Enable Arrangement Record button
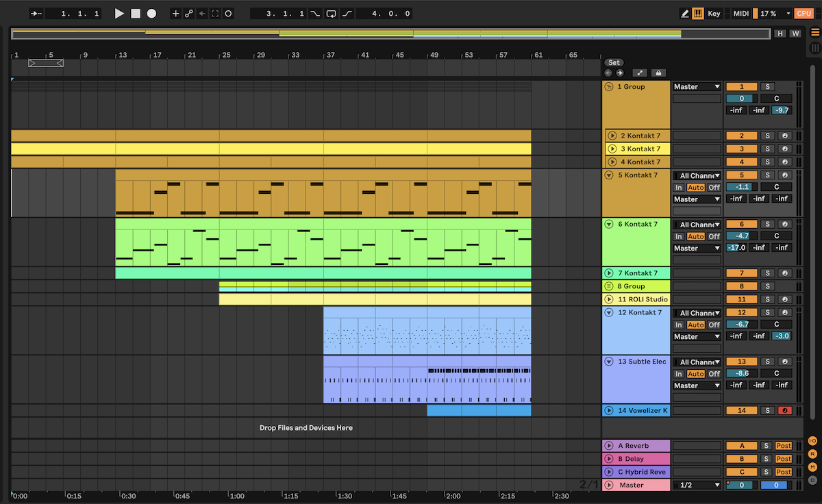 151,13
